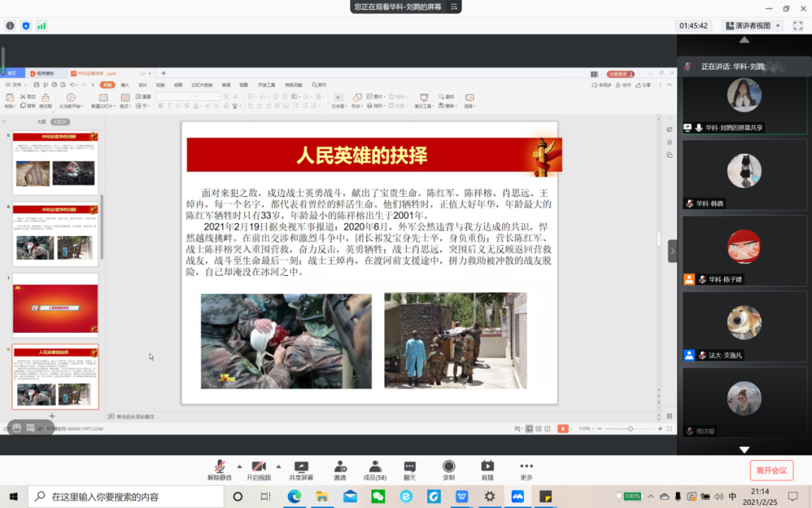Screen dimensions: 812x508
Task: Click the orange slideshow play button
Action: click(x=562, y=428)
